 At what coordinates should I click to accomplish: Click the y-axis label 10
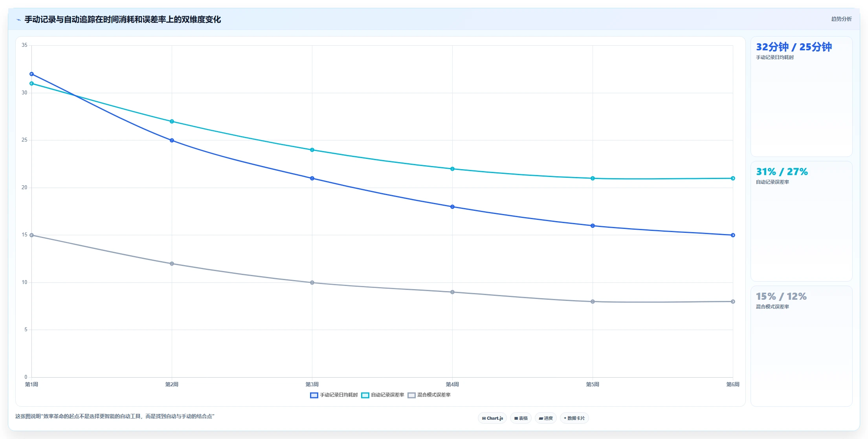[x=24, y=282]
